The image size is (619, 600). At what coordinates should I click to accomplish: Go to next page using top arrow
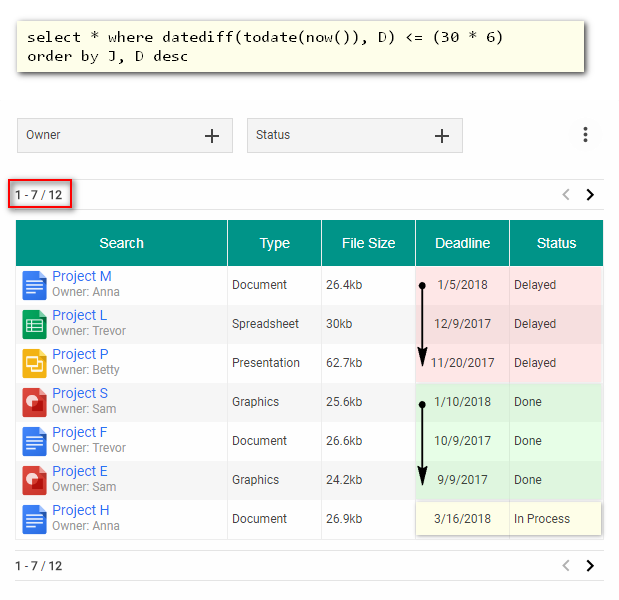tap(590, 195)
